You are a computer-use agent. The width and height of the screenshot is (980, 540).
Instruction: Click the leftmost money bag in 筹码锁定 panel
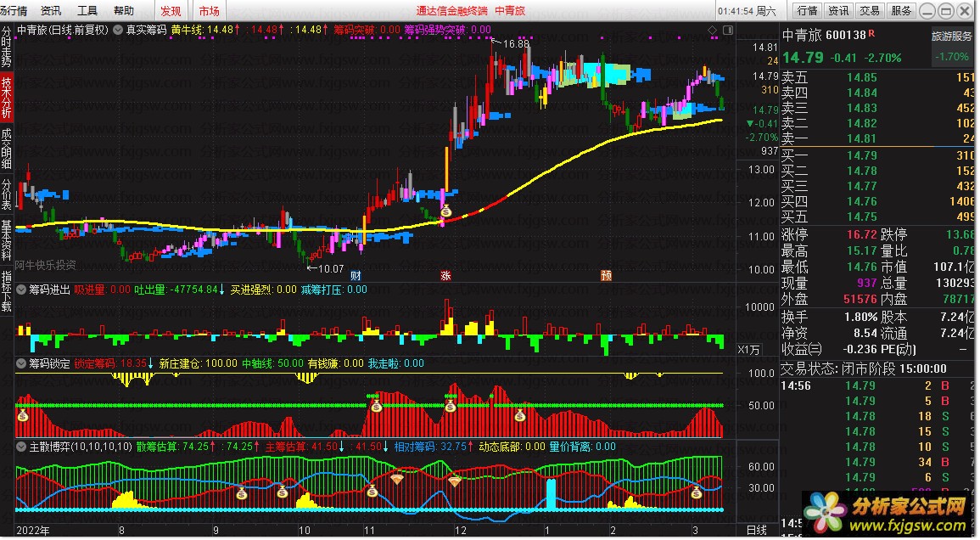23,415
